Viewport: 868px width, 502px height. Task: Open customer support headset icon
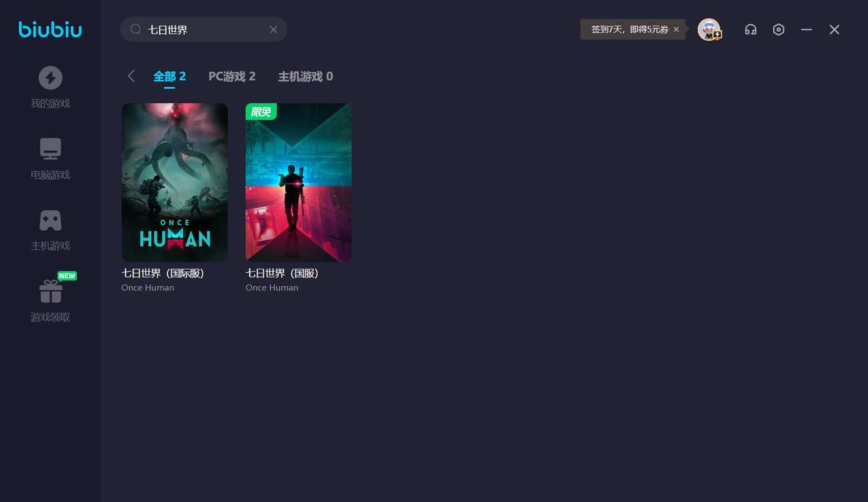[751, 29]
